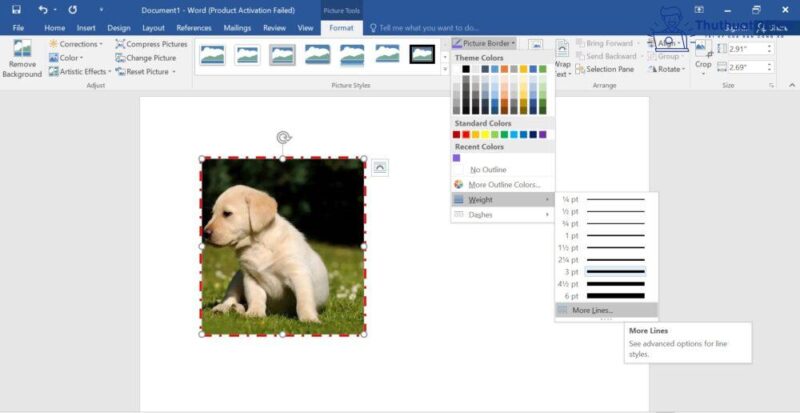The height and width of the screenshot is (413, 800).
Task: Switch to the Home tab
Action: 55,28
